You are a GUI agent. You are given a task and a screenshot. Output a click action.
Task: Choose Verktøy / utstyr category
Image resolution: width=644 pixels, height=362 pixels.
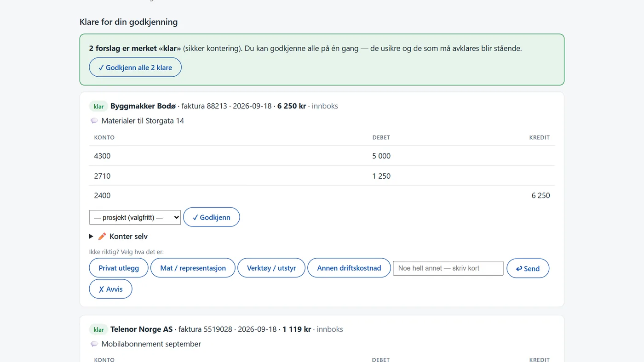(271, 268)
